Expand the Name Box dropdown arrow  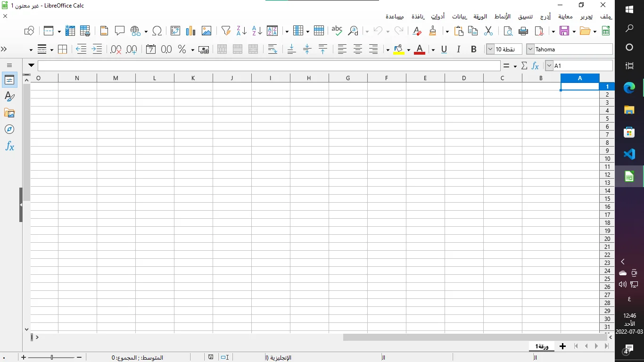[549, 66]
